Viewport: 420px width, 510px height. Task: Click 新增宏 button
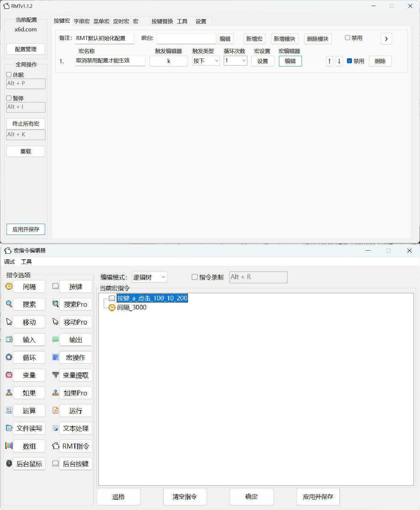(x=254, y=39)
